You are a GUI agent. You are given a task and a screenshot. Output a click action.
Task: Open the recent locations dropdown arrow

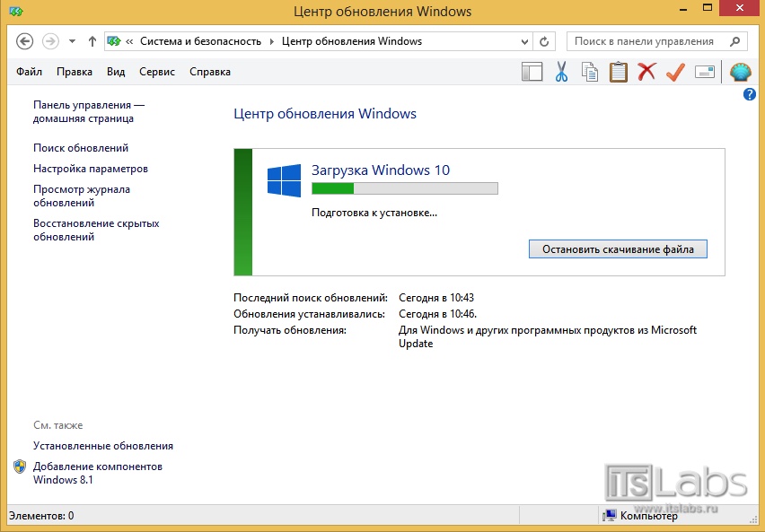72,41
